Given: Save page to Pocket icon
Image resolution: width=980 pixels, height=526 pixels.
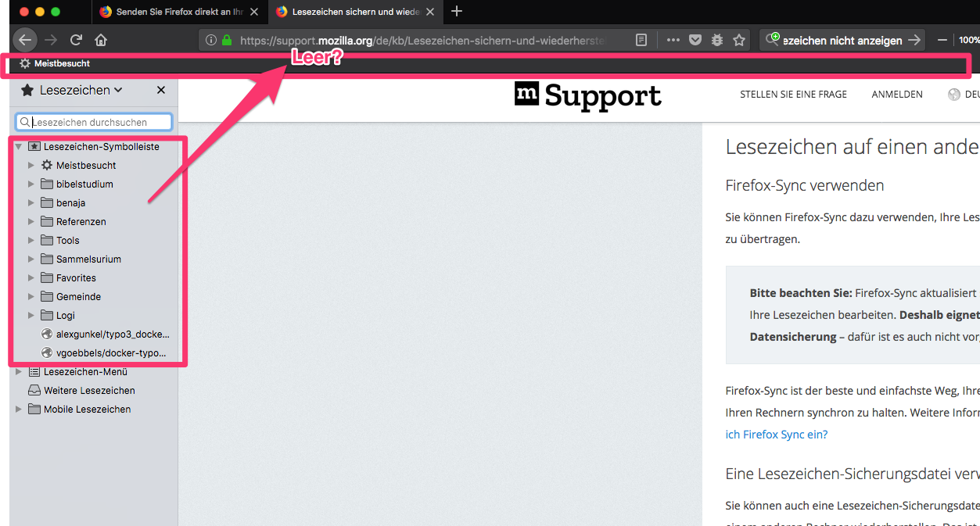Looking at the screenshot, I should click(695, 40).
